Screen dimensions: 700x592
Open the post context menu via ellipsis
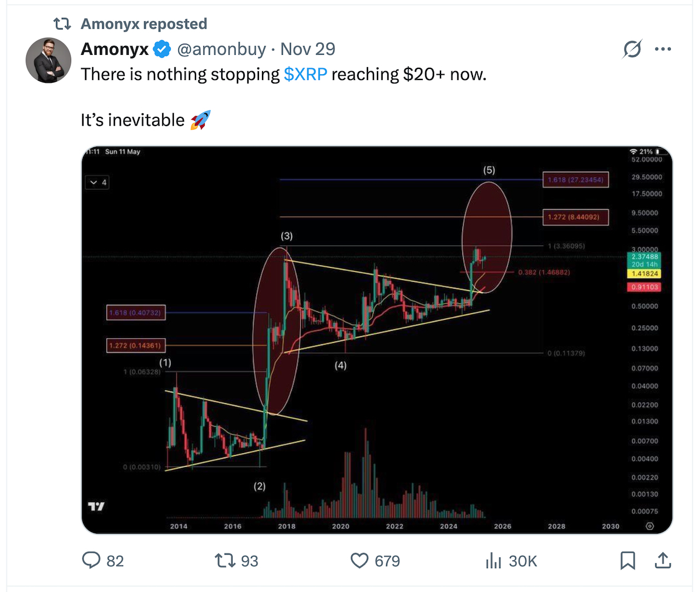point(663,49)
